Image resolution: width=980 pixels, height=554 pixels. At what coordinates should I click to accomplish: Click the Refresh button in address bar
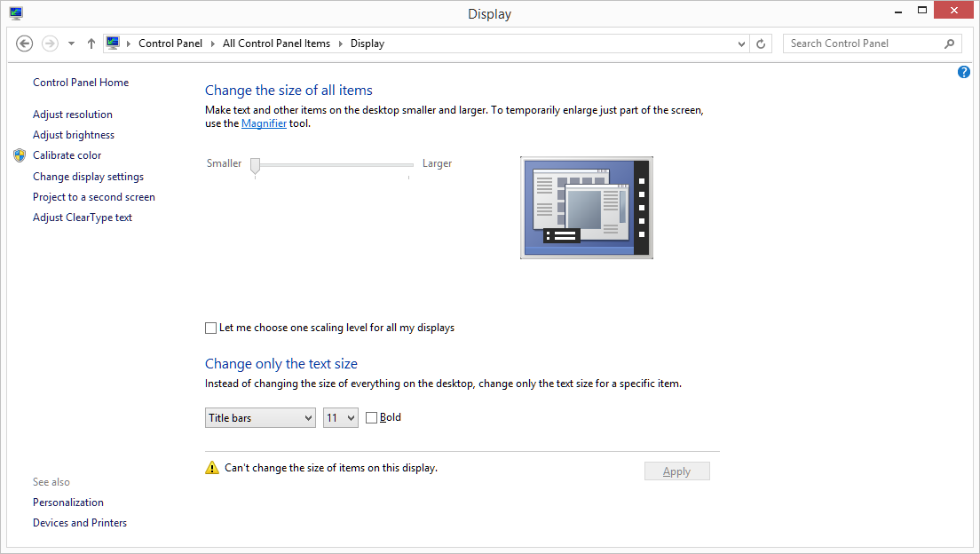point(761,44)
